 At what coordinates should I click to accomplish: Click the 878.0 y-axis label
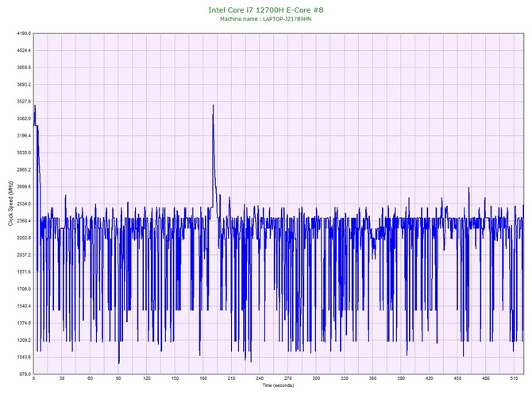[25, 374]
